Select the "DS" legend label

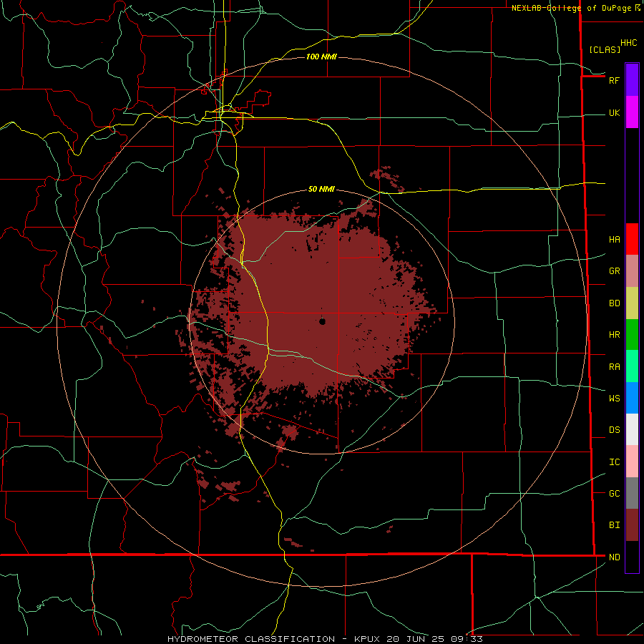point(614,430)
